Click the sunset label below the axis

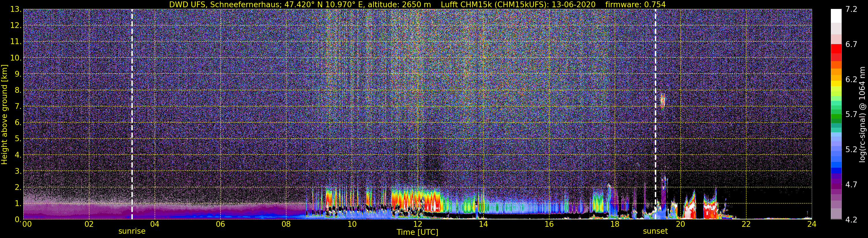click(x=655, y=231)
